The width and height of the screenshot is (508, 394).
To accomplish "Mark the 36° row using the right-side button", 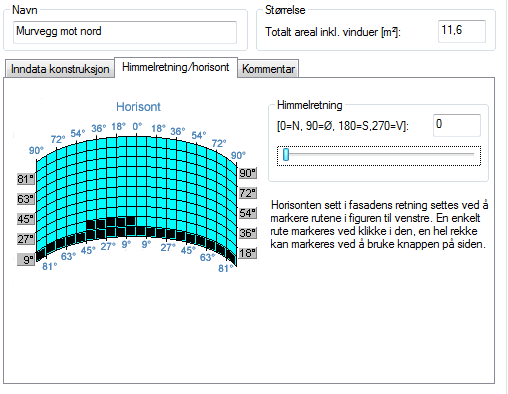I will point(248,233).
